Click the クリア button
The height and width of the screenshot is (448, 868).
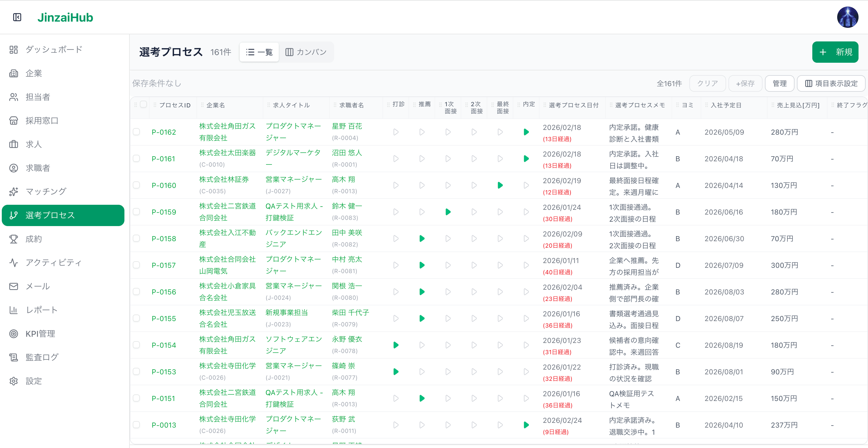[707, 83]
